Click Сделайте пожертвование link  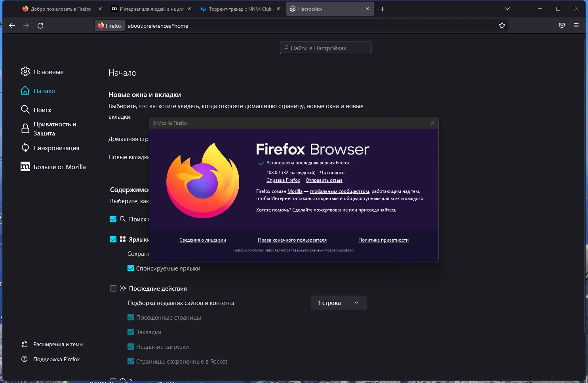(320, 210)
